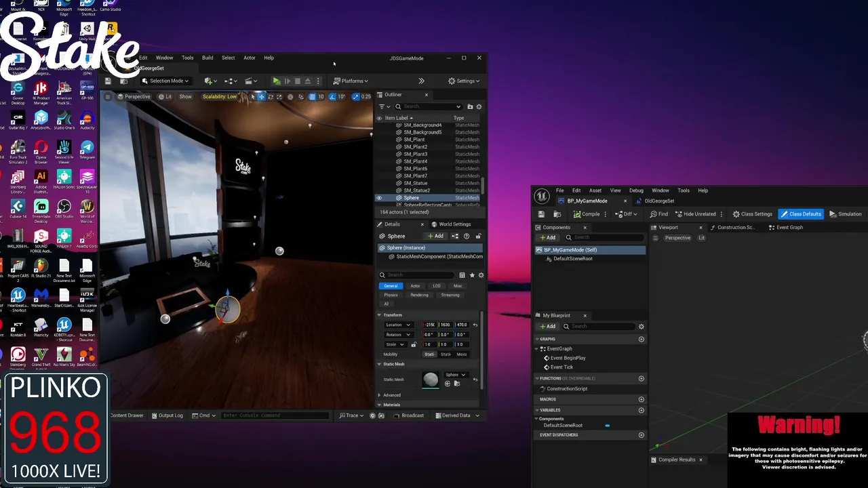This screenshot has width=868, height=488.
Task: Select the LOD filter in Details
Action: point(437,285)
